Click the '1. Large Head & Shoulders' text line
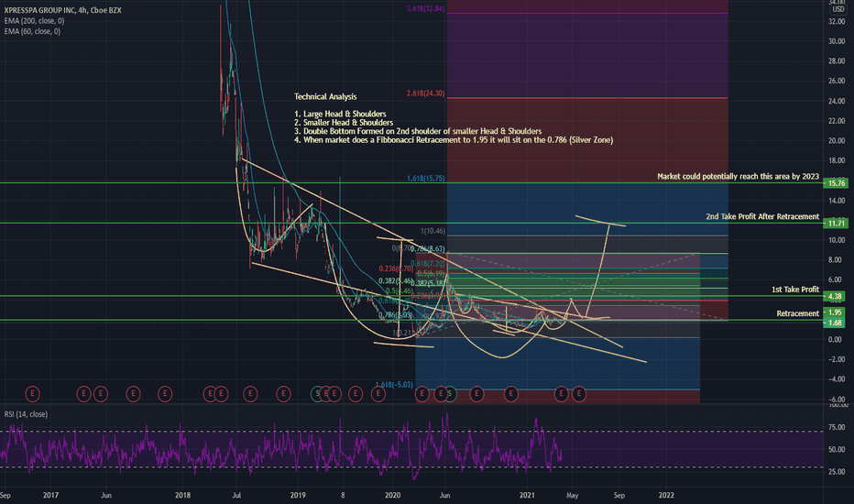Image resolution: width=854 pixels, height=504 pixels. click(x=340, y=114)
